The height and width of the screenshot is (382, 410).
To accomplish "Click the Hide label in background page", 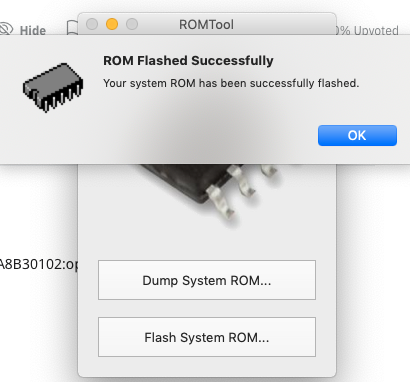I will [33, 30].
